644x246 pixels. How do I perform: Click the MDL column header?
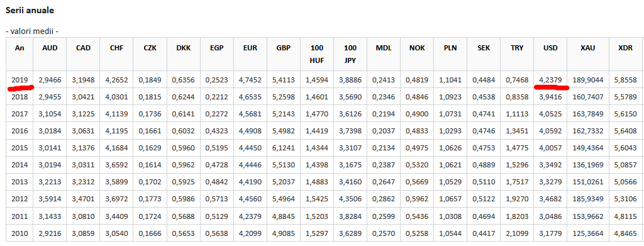pyautogui.click(x=384, y=48)
